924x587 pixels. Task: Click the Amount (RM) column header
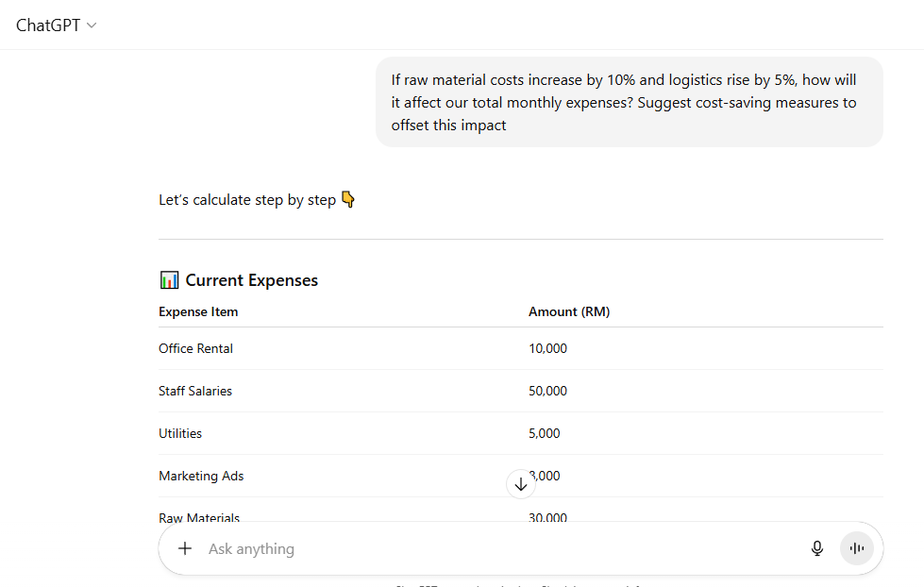(569, 311)
